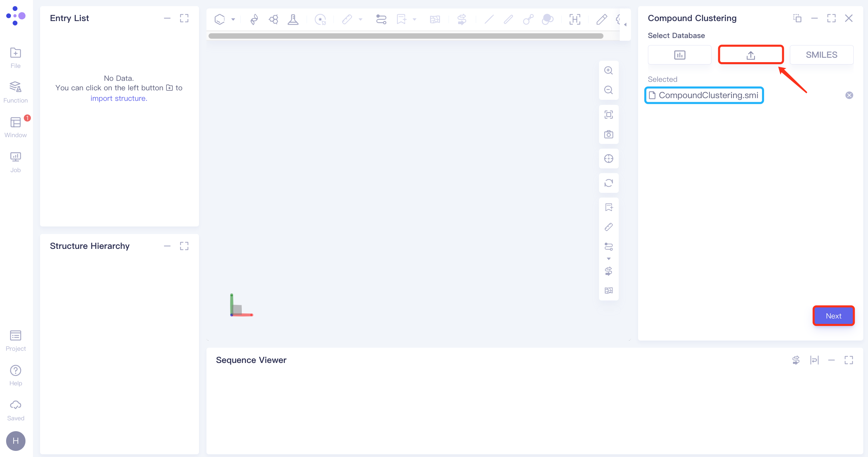Click the rotate refresh icon in viewer
The width and height of the screenshot is (868, 457).
[609, 183]
